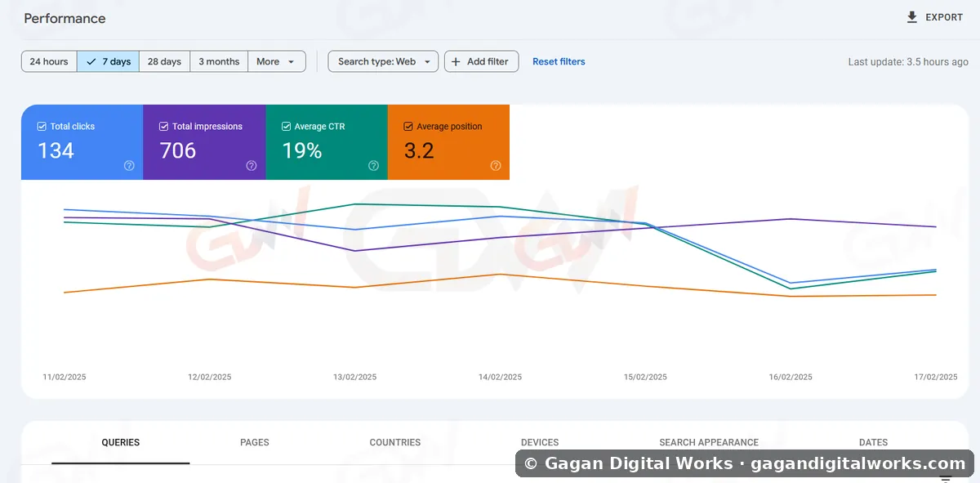The height and width of the screenshot is (483, 980).
Task: Click the Add filter button
Action: pos(481,61)
